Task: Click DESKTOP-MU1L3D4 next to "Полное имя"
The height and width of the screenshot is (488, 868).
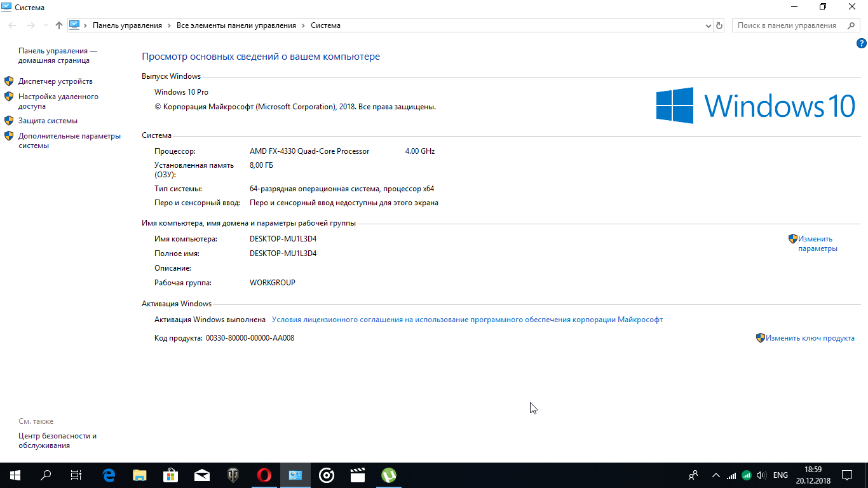Action: click(x=283, y=254)
